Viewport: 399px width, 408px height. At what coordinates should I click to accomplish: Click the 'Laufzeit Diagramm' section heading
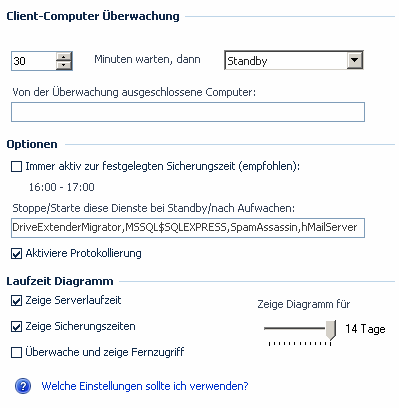(60, 281)
